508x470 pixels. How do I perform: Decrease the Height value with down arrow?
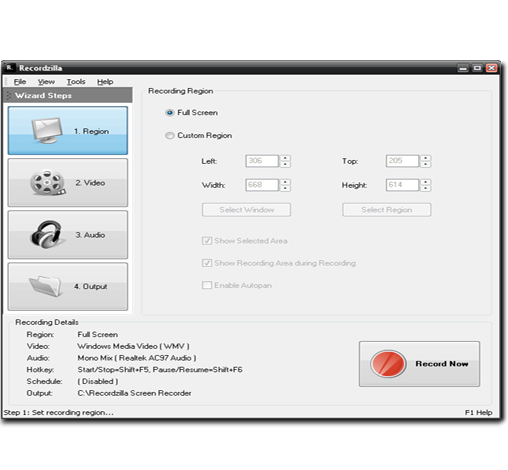(x=426, y=188)
